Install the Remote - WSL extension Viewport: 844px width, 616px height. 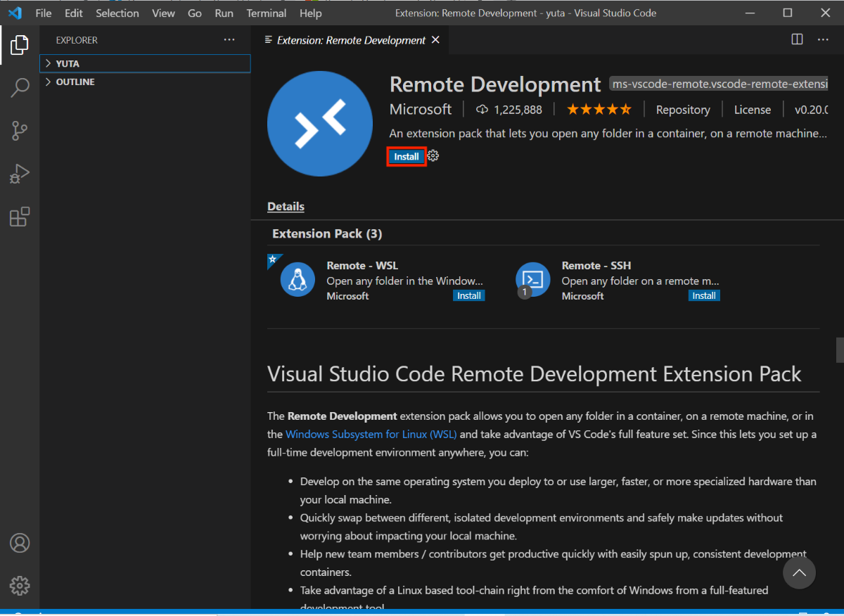pyautogui.click(x=469, y=296)
